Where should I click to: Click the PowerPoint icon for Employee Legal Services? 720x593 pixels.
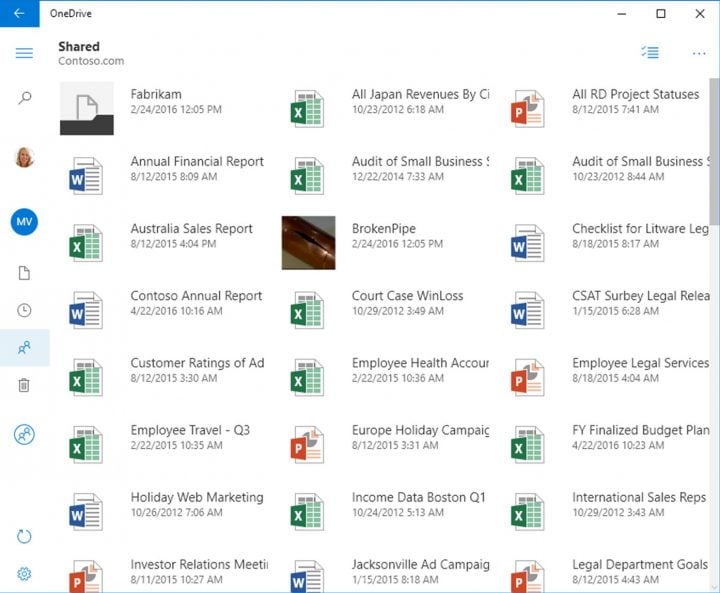point(528,378)
